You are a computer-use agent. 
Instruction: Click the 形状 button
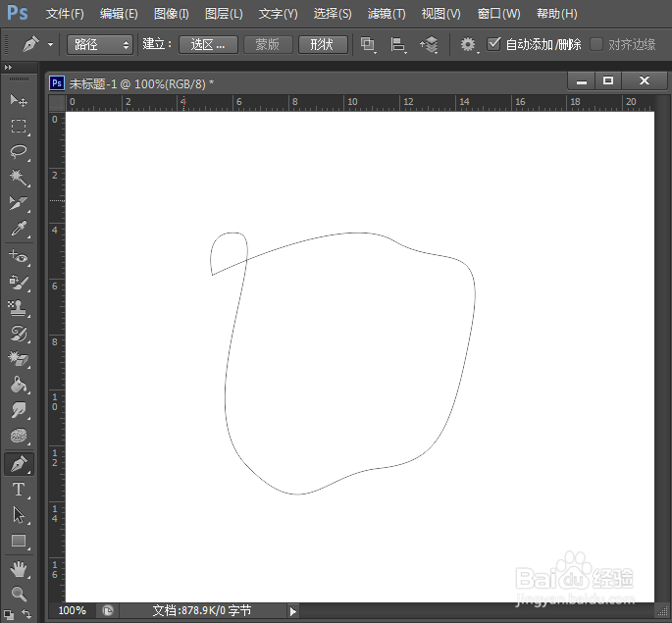(x=323, y=44)
